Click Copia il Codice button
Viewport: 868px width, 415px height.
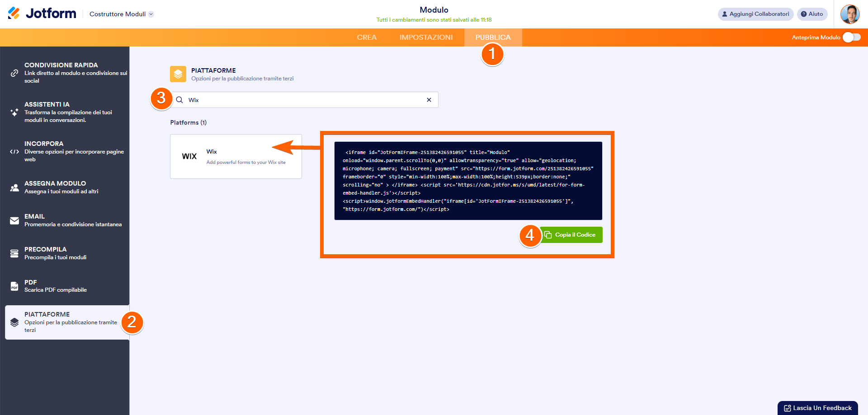(571, 235)
